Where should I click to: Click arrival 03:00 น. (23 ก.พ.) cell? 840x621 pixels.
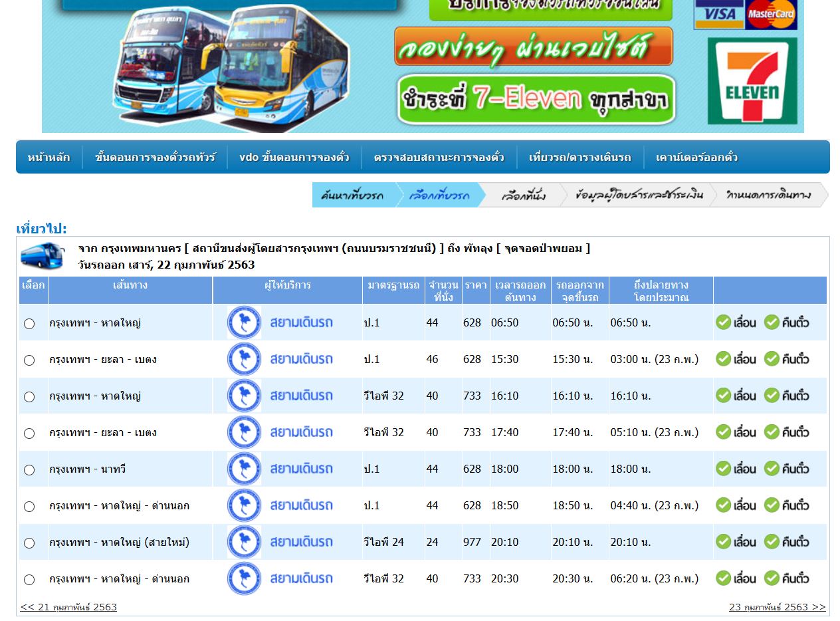point(655,359)
